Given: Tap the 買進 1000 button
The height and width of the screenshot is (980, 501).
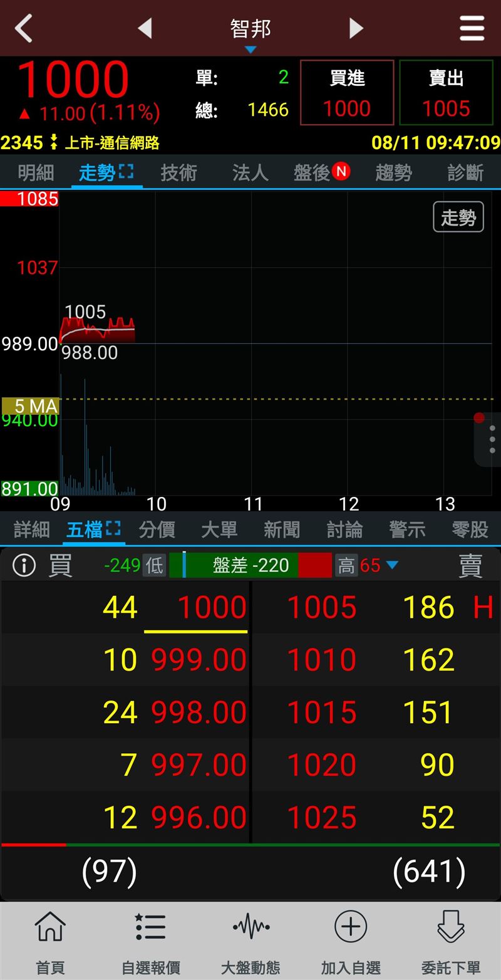Looking at the screenshot, I should click(347, 93).
